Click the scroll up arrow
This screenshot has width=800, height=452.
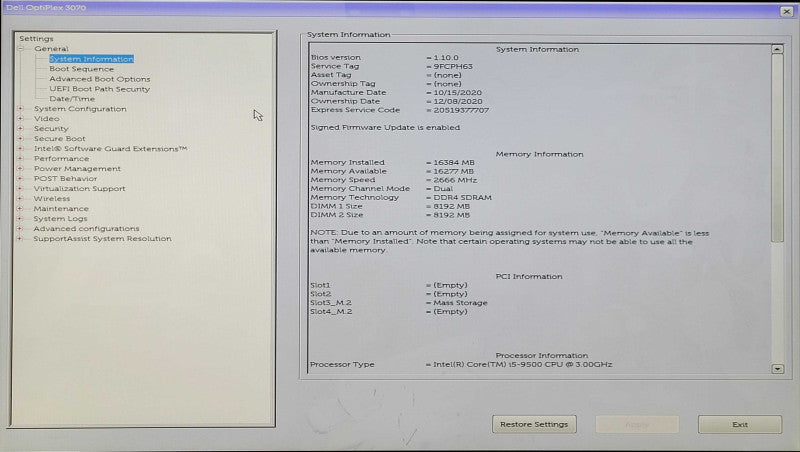click(777, 49)
